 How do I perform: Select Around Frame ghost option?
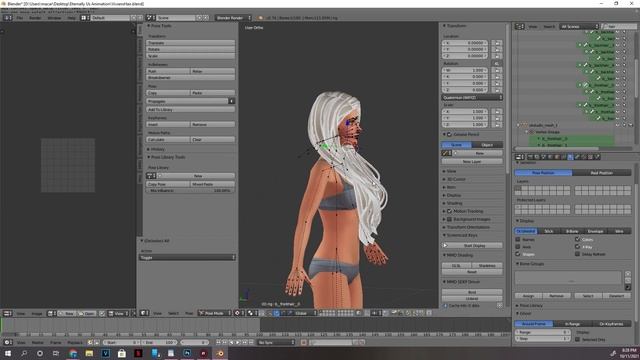point(533,324)
